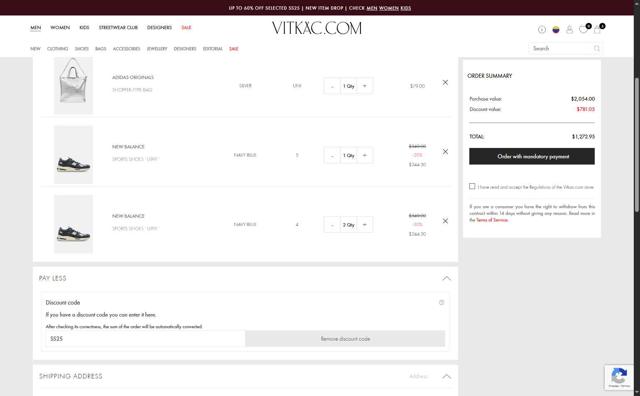
Task: Open the country flag selector icon
Action: pos(556,29)
